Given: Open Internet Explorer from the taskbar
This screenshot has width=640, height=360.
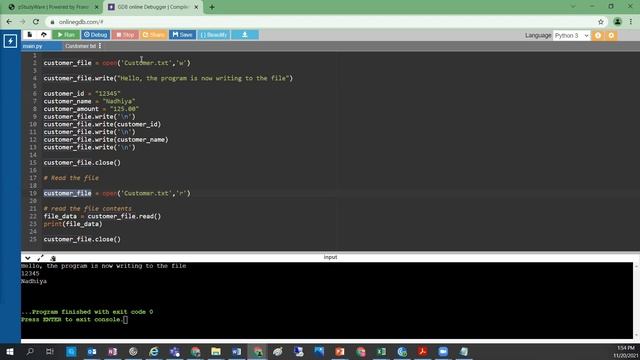Looking at the screenshot, I should coord(154,351).
